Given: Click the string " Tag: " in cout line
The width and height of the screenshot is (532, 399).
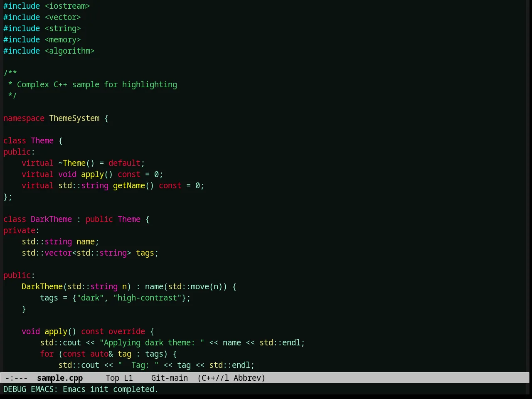Looking at the screenshot, I should point(138,365).
